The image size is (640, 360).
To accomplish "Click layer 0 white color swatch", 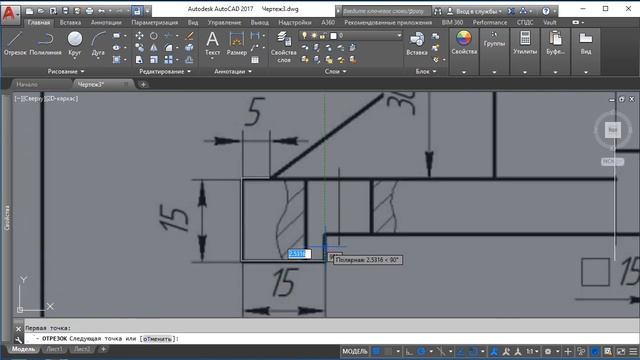I will [333, 36].
